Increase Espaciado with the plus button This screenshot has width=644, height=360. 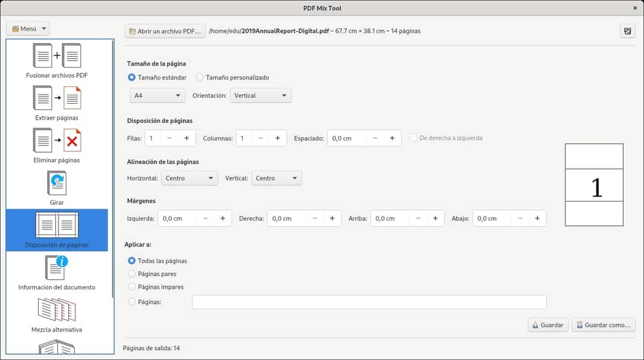pos(392,138)
